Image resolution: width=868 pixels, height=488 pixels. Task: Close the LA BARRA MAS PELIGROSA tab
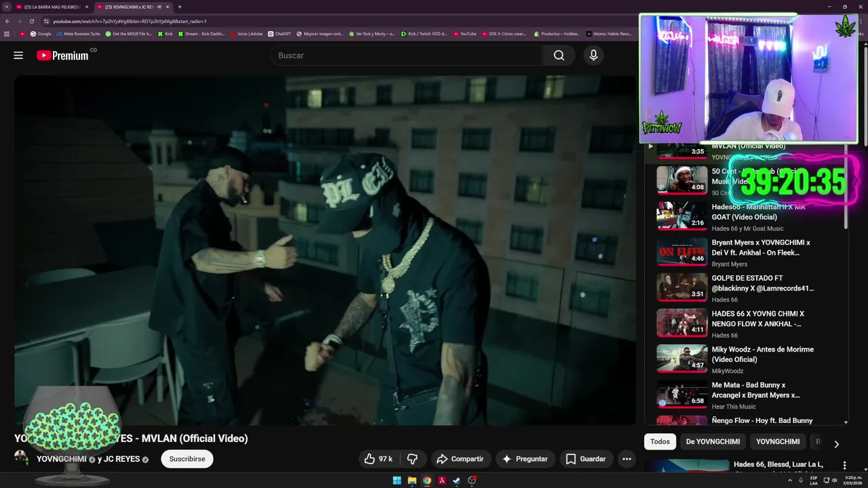click(86, 7)
